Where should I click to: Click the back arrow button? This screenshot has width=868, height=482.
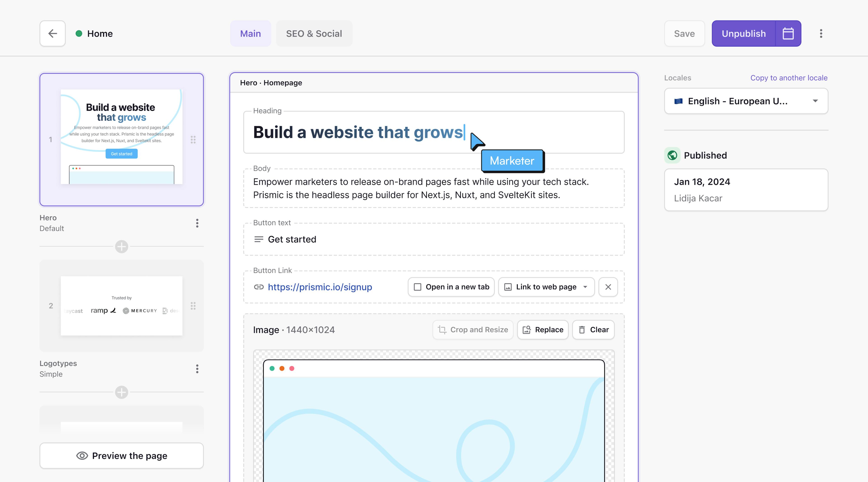(x=52, y=33)
